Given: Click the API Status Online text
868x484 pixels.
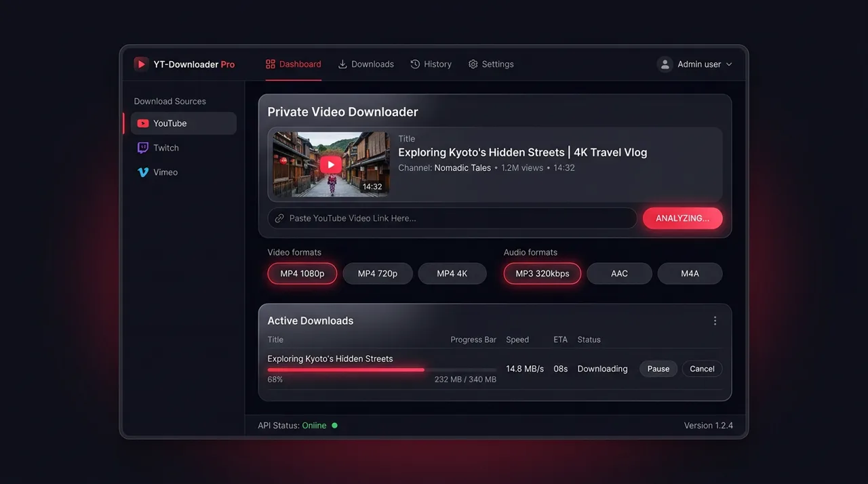Looking at the screenshot, I should 292,426.
